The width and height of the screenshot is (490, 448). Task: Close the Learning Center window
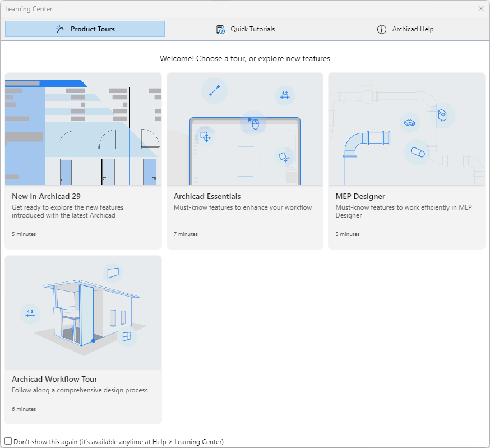(x=481, y=8)
